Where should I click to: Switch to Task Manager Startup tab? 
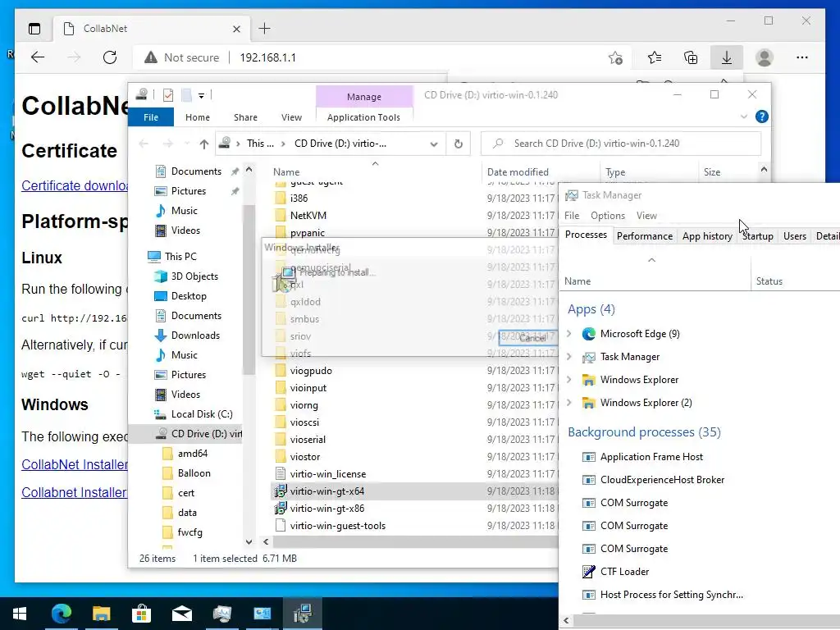coord(757,236)
